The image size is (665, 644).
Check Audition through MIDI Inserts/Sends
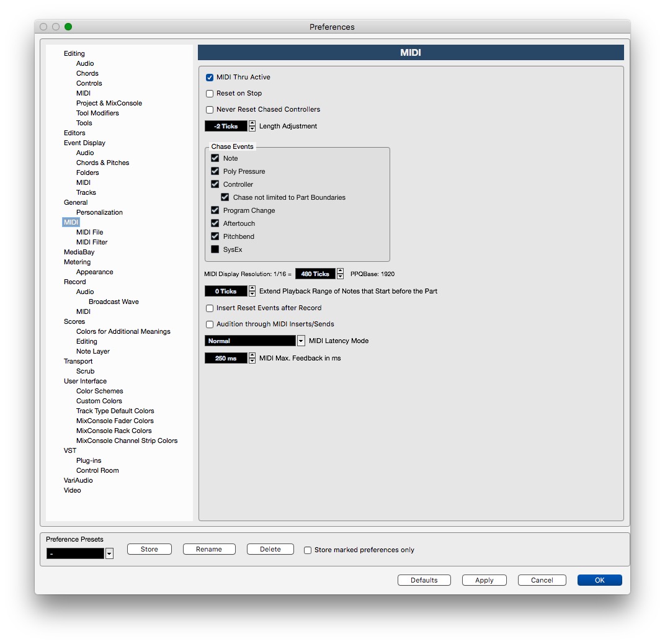pyautogui.click(x=210, y=324)
